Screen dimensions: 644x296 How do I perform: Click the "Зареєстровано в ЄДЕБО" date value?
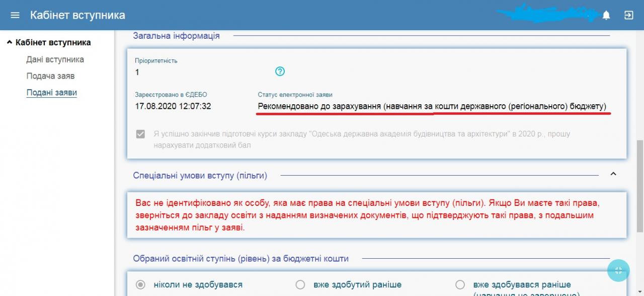(x=173, y=106)
